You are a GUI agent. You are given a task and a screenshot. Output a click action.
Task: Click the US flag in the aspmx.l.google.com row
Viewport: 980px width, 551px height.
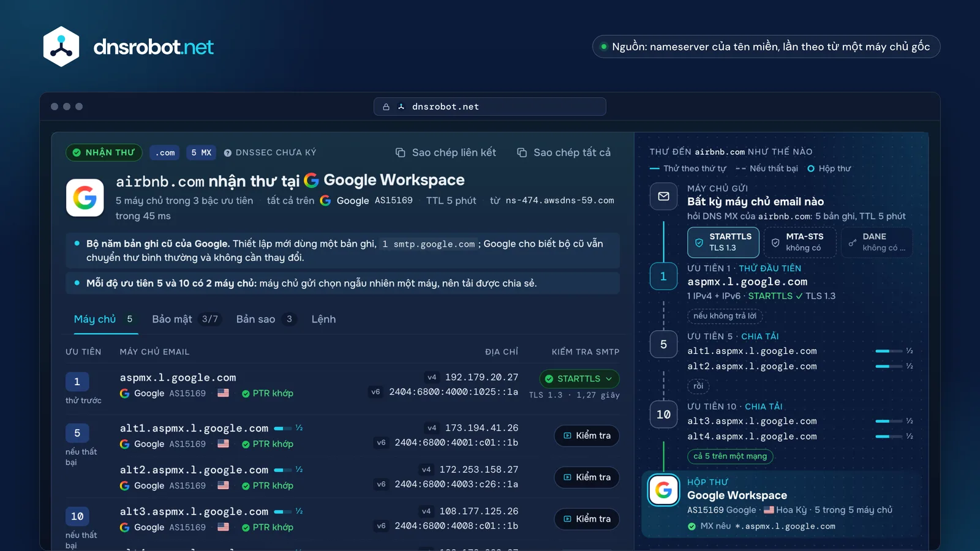pyautogui.click(x=224, y=393)
